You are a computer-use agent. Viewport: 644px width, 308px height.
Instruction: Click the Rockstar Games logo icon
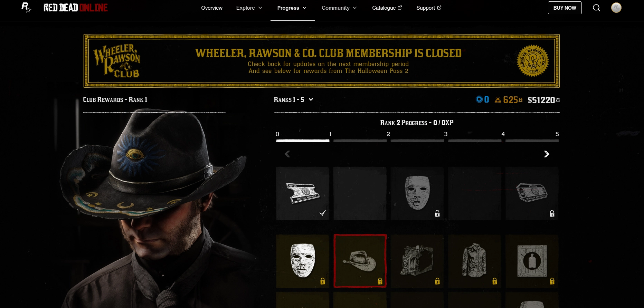coord(26,8)
